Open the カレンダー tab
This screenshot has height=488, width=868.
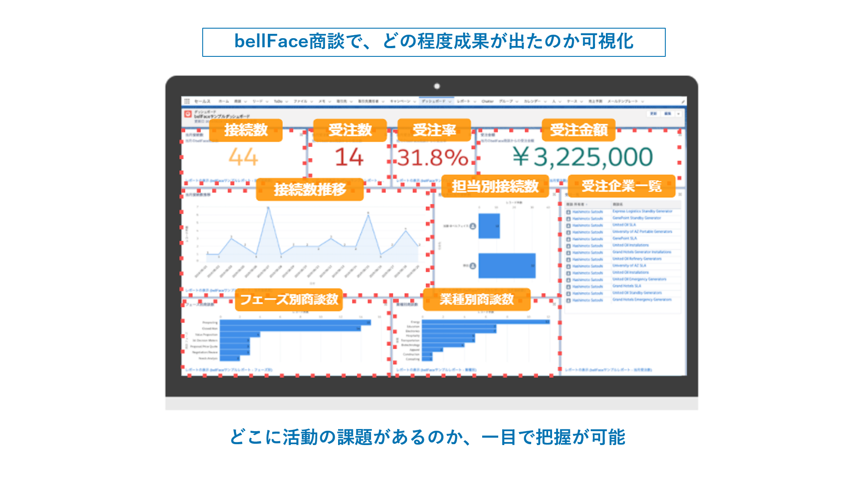tap(532, 102)
